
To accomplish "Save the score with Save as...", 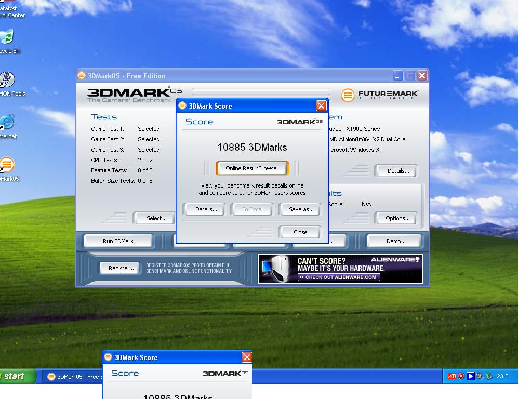I will [x=301, y=209].
